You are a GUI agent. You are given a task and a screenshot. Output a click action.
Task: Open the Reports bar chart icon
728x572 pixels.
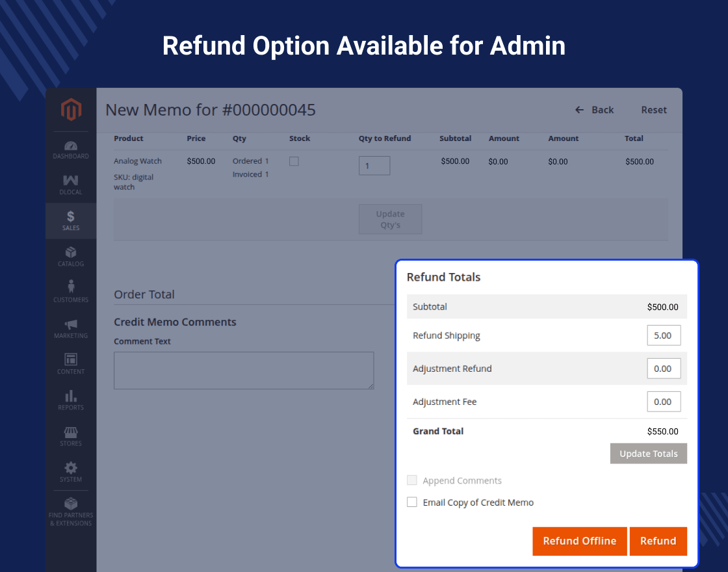[x=71, y=396]
